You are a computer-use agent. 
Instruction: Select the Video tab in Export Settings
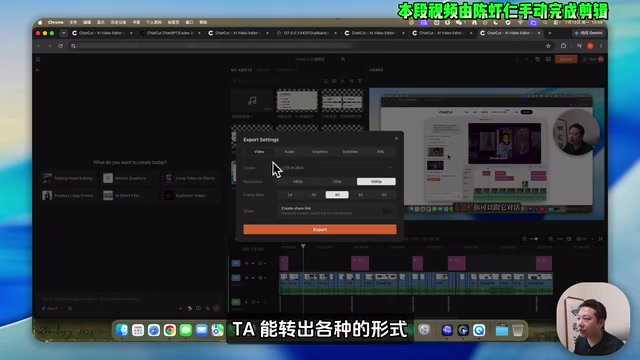[x=259, y=152]
